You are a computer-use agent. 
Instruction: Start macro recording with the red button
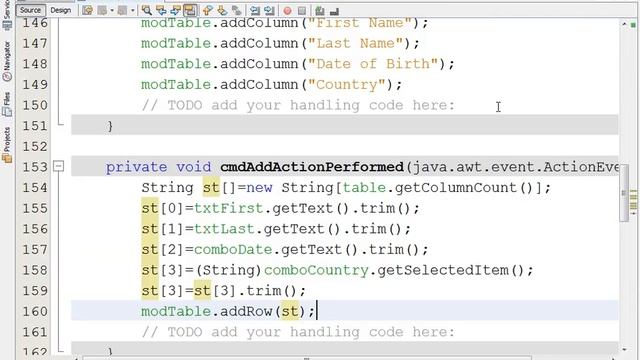pyautogui.click(x=287, y=11)
